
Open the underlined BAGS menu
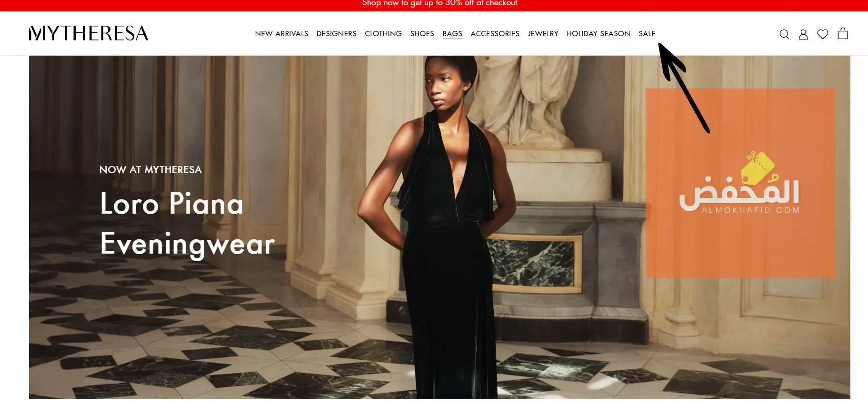[452, 34]
